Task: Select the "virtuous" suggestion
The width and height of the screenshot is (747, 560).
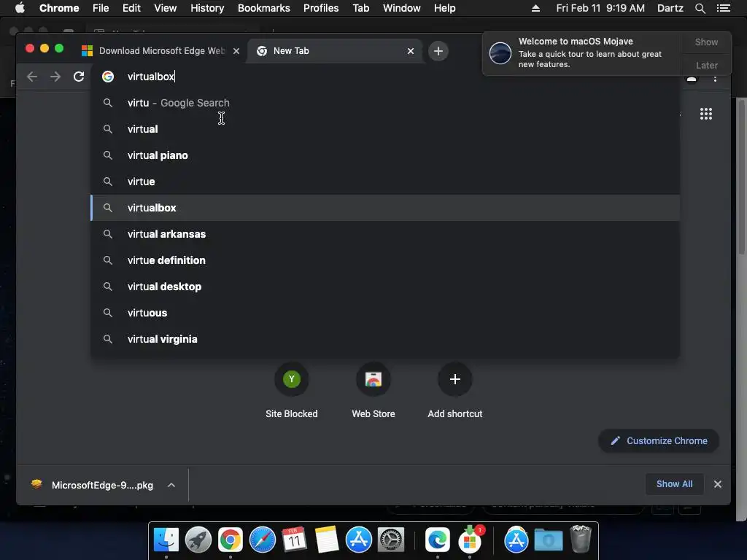Action: [385, 313]
